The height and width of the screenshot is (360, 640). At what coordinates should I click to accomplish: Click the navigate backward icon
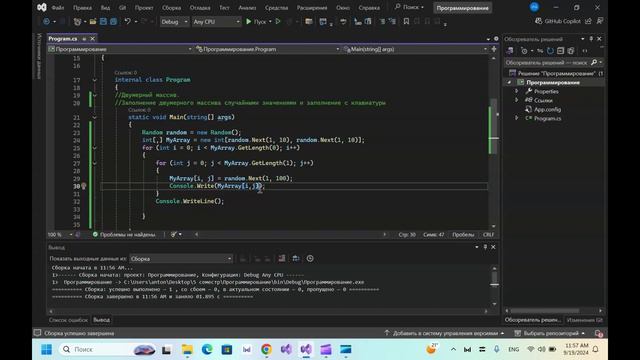click(46, 22)
